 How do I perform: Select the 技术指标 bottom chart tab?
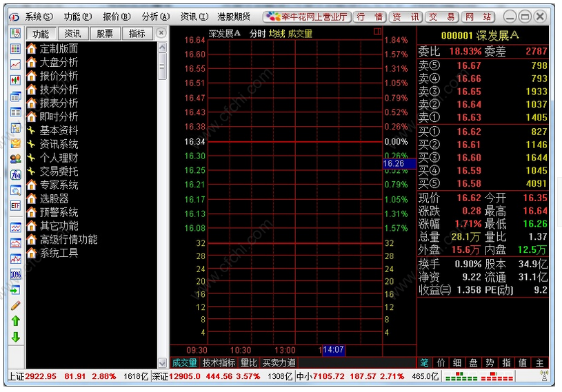point(219,362)
